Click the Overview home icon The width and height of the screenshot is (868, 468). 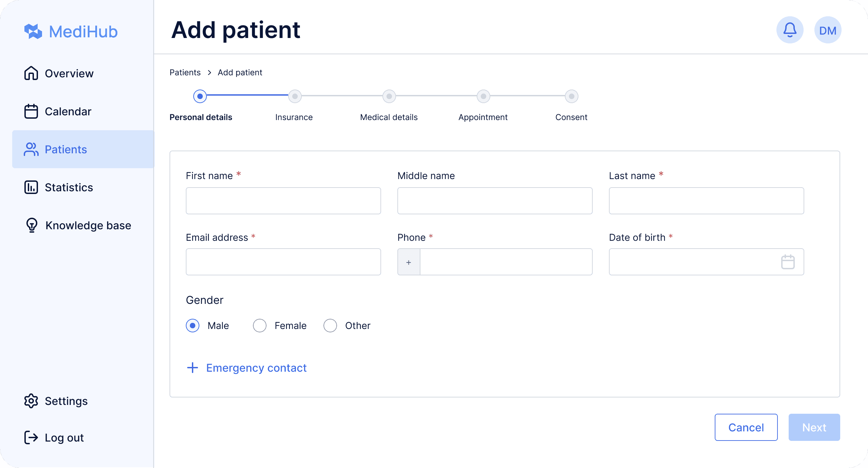31,73
